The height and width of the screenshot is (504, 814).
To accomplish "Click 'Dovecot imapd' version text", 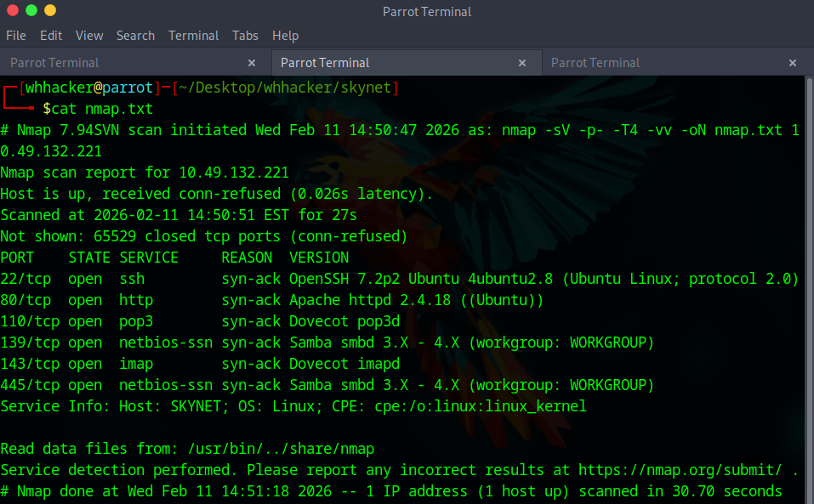I will [344, 364].
